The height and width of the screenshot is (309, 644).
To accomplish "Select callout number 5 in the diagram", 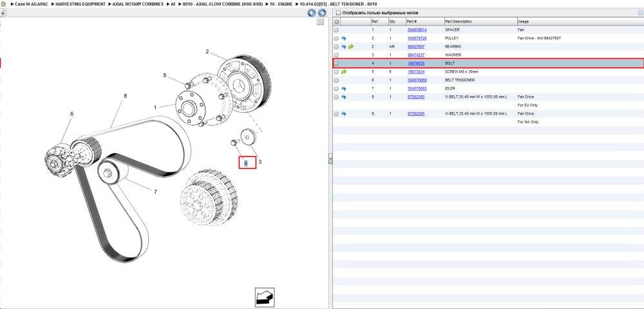I will tap(165, 75).
